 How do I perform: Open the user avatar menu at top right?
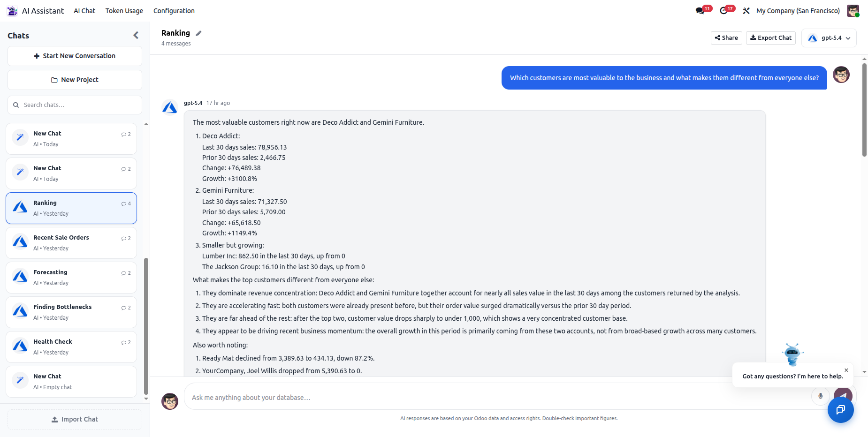[x=853, y=11]
